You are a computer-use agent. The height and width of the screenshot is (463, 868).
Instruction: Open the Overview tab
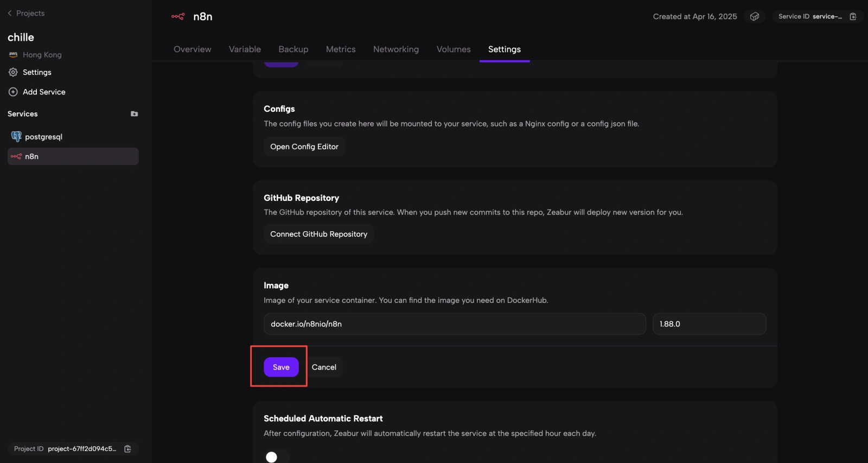(x=193, y=49)
